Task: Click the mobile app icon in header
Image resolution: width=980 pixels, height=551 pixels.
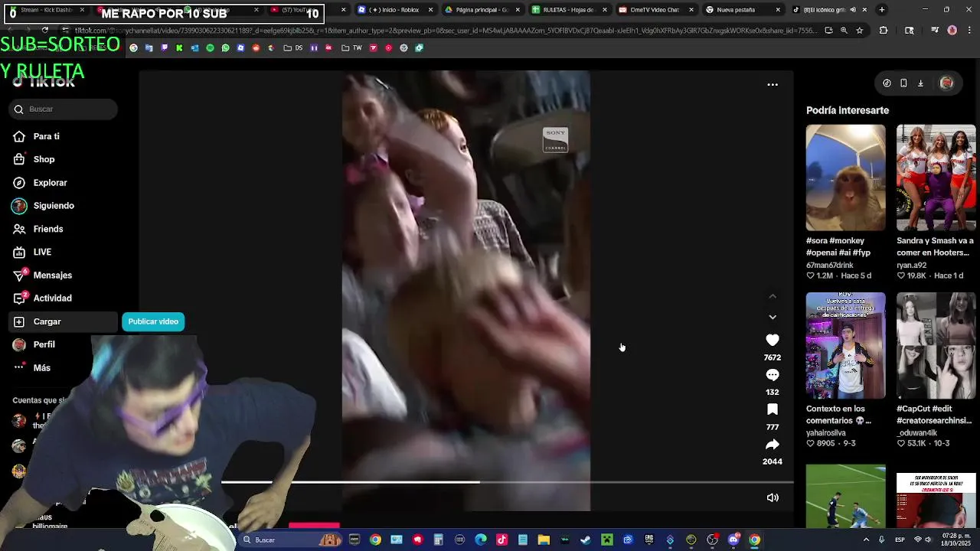Action: (x=903, y=83)
